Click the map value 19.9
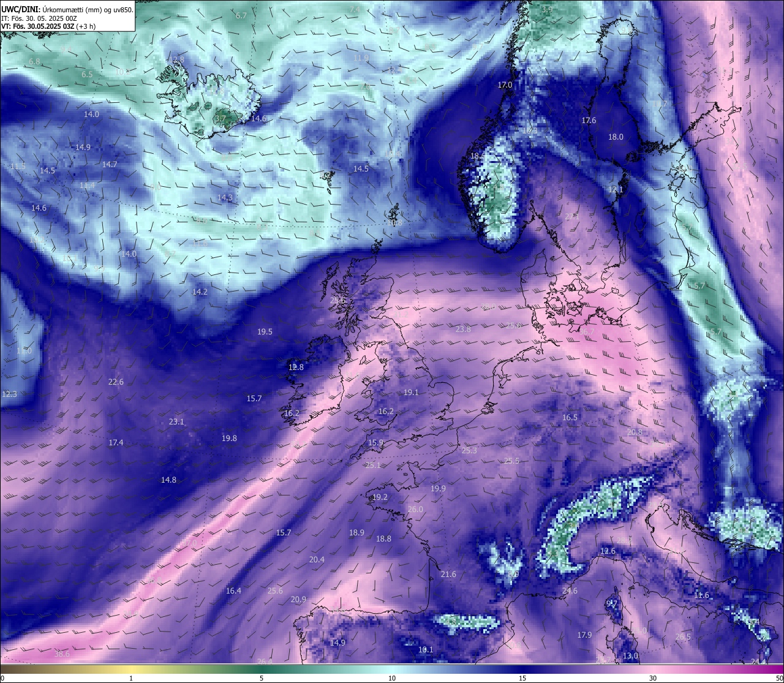 [438, 488]
